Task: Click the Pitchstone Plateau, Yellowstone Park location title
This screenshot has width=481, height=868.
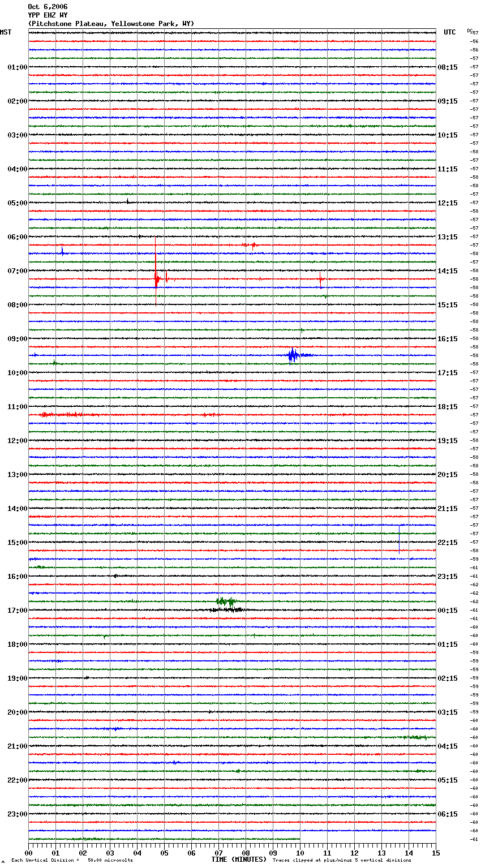Action: 111,24
